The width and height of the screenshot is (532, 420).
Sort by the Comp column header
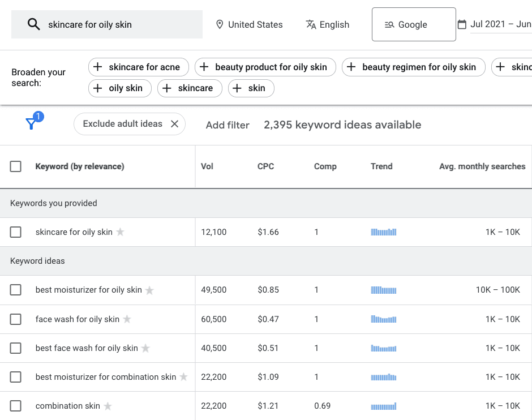point(325,166)
